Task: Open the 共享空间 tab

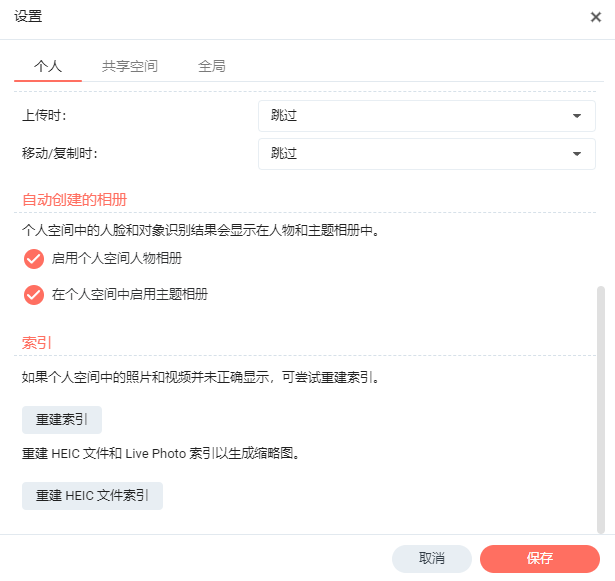Action: (130, 66)
